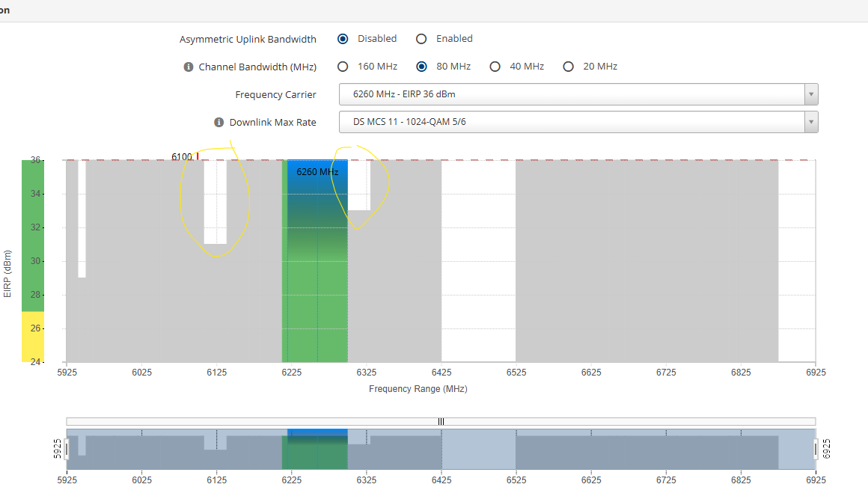Click the scrollbar grip above the mini chart
This screenshot has height=496, width=868.
pos(441,422)
